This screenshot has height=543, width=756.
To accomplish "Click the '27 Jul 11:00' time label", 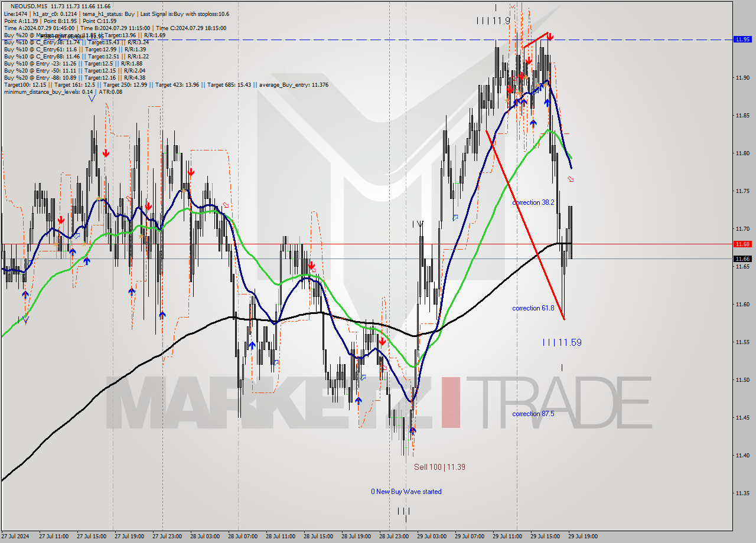I will [55, 537].
